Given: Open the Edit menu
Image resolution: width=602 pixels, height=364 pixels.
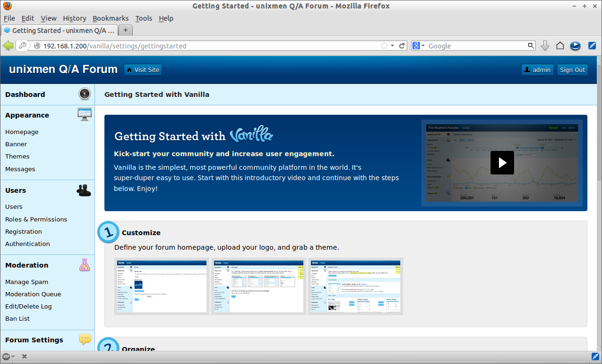Looking at the screenshot, I should pyautogui.click(x=28, y=18).
